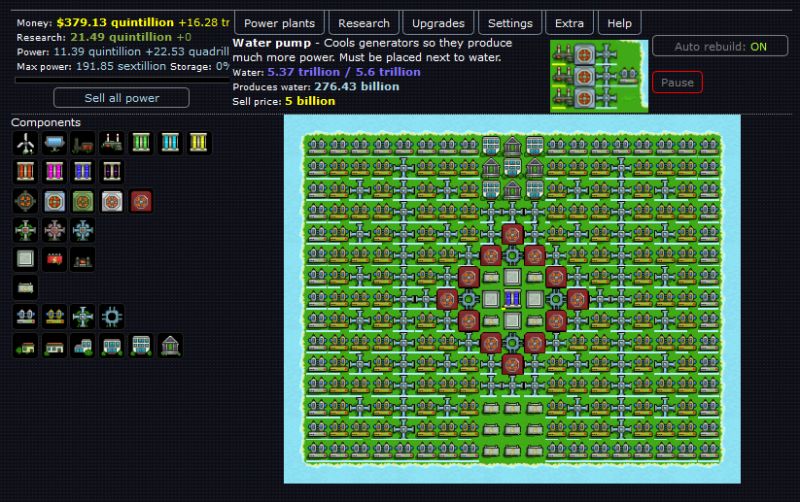Select the water pipe component
Screen dimensions: 800x502
[83, 317]
